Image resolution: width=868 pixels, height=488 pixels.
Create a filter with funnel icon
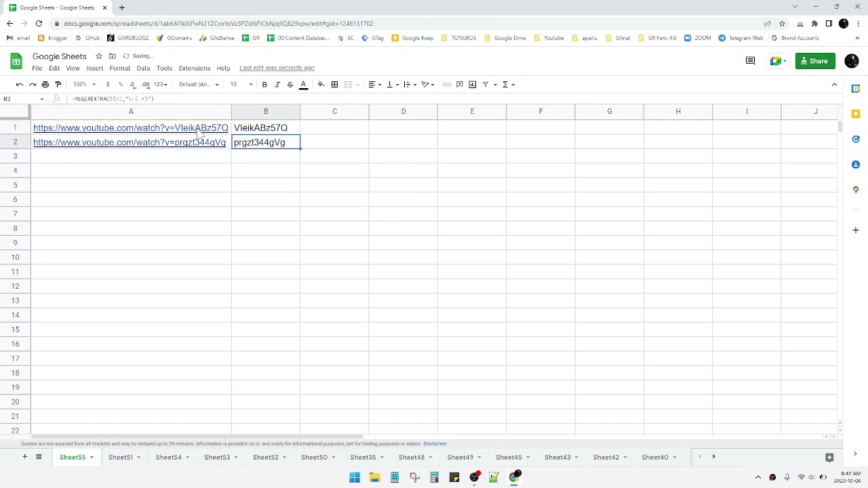(486, 85)
